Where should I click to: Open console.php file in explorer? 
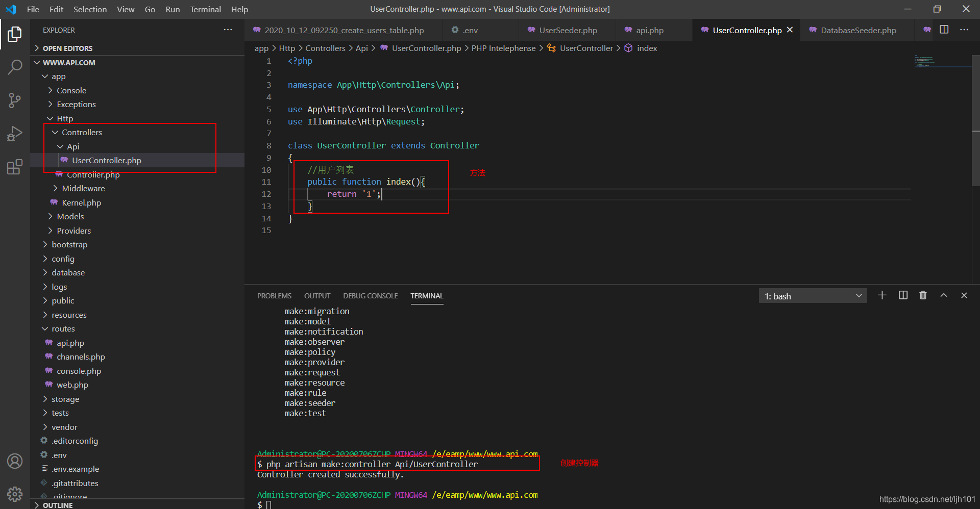point(137,371)
